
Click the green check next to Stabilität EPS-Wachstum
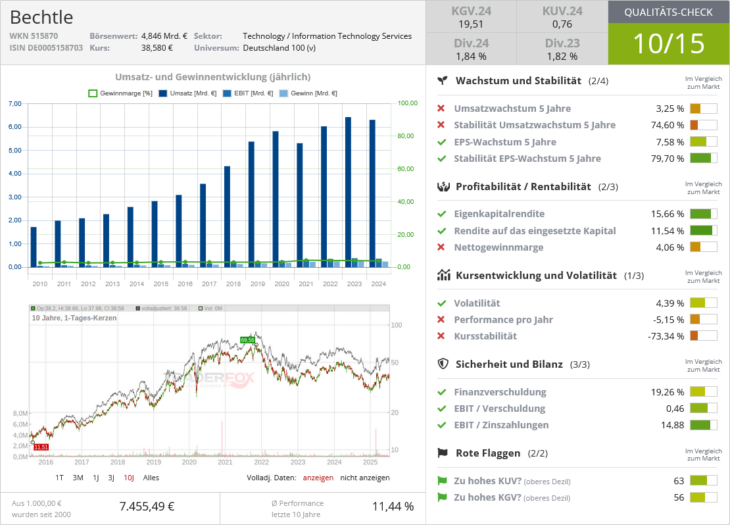(x=442, y=158)
